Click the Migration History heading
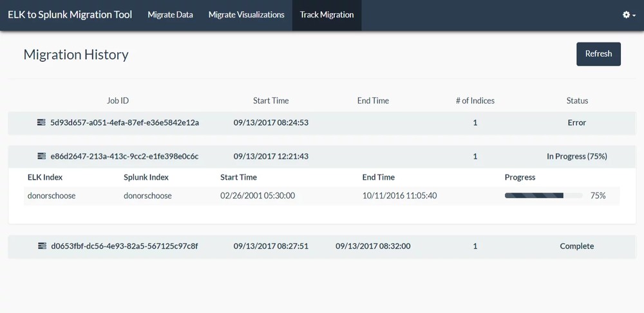The image size is (644, 313). click(x=76, y=55)
